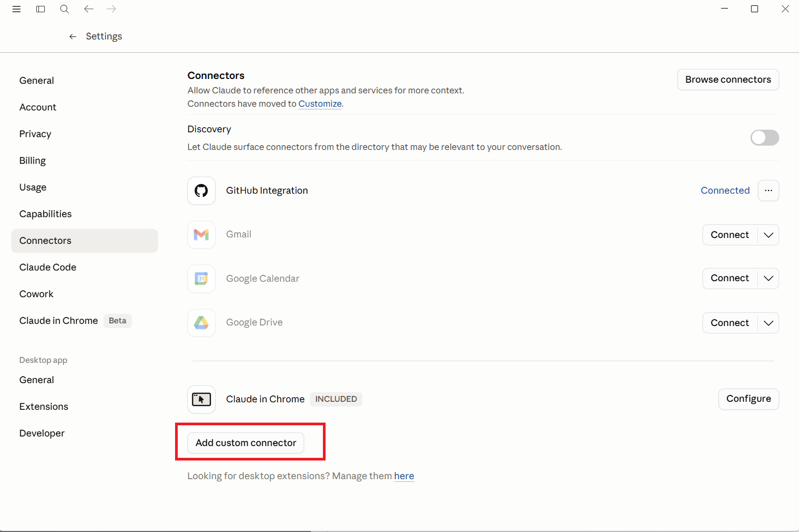The width and height of the screenshot is (799, 532).
Task: Click the GitHub Integration logo icon
Action: click(201, 190)
